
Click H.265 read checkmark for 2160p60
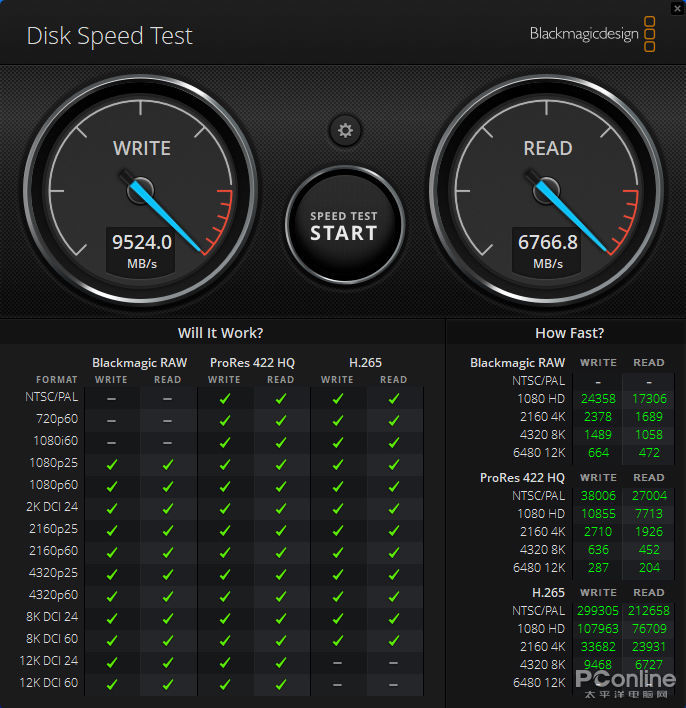tap(394, 552)
